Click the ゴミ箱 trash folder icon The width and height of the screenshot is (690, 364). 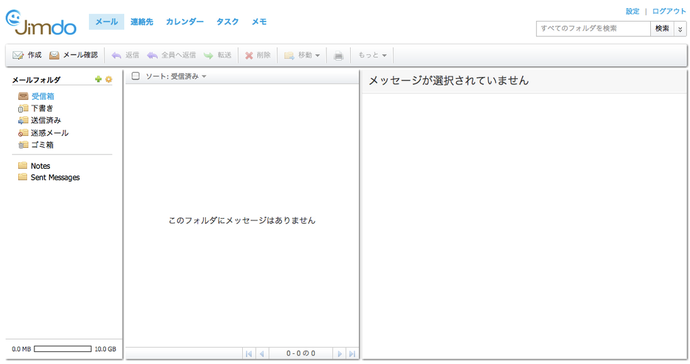(x=23, y=145)
